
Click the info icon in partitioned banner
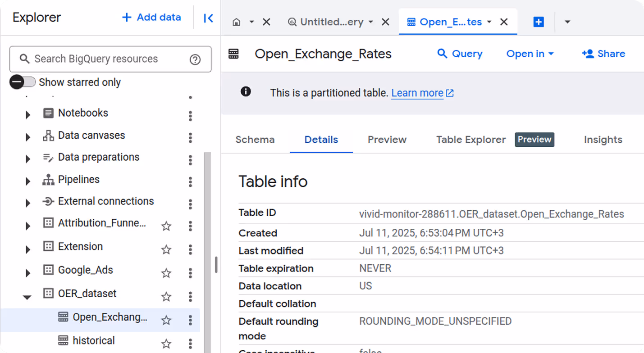click(x=246, y=92)
